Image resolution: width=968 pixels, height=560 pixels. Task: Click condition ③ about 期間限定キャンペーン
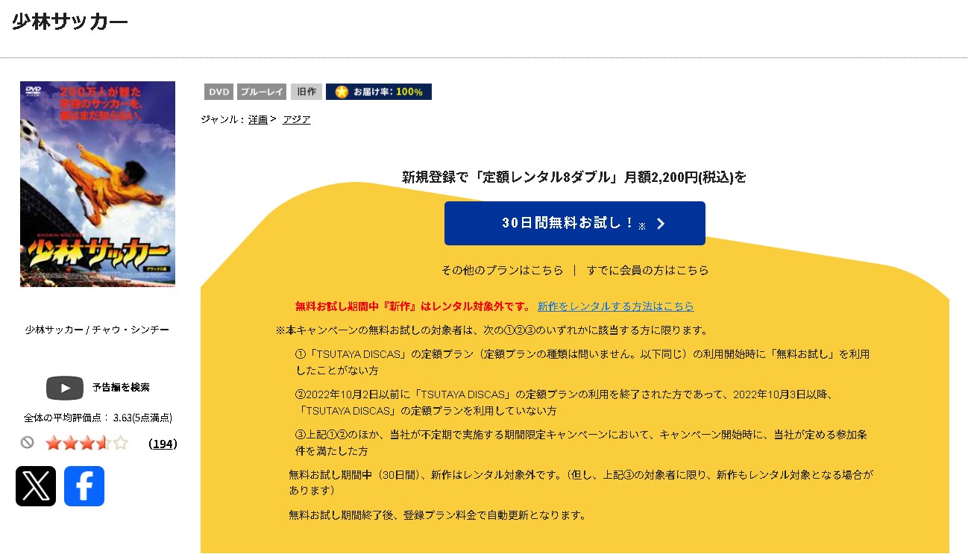point(581,443)
